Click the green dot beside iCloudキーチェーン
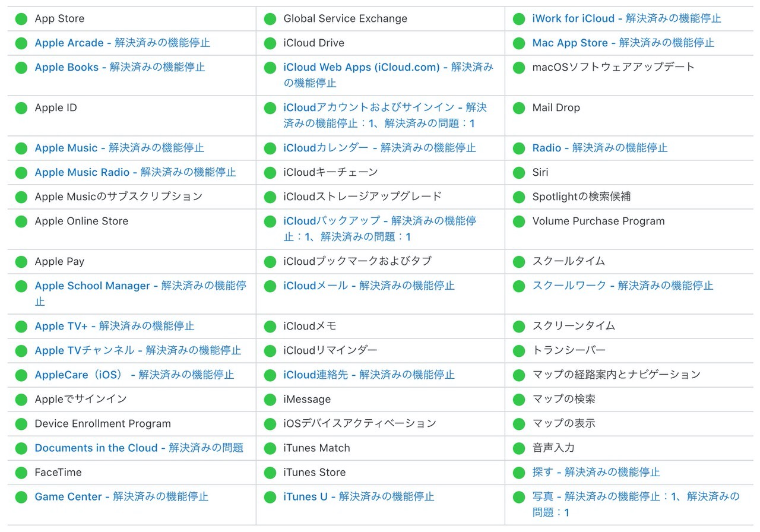Screen dimensions: 760x532 pos(270,173)
